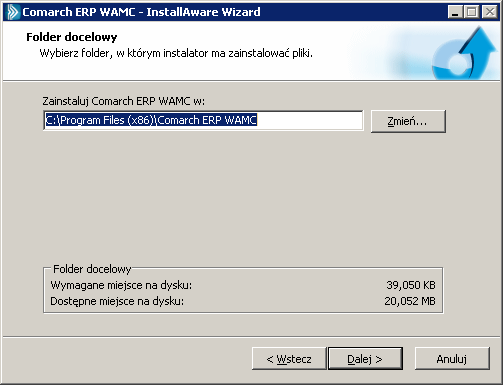503x385 pixels.
Task: Click the Comarch icon in the title bar
Action: (13, 12)
